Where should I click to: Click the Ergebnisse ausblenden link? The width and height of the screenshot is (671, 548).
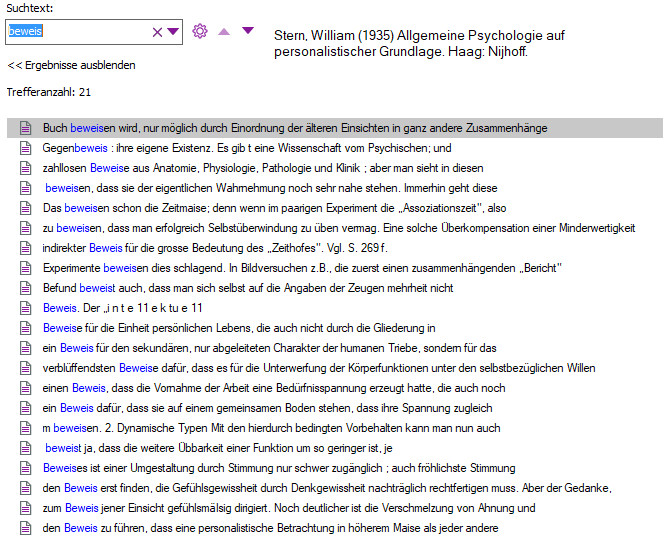tap(71, 65)
